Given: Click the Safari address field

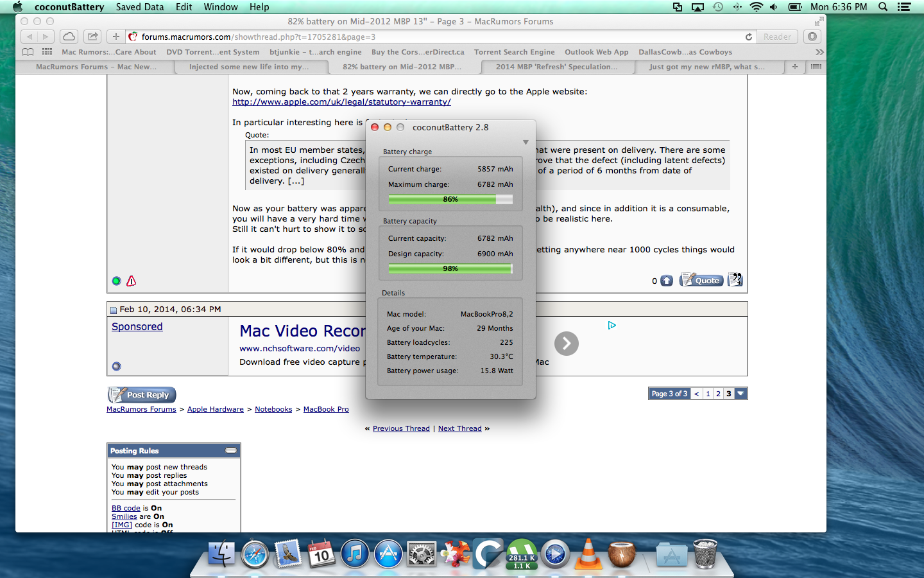Looking at the screenshot, I should click(x=441, y=37).
